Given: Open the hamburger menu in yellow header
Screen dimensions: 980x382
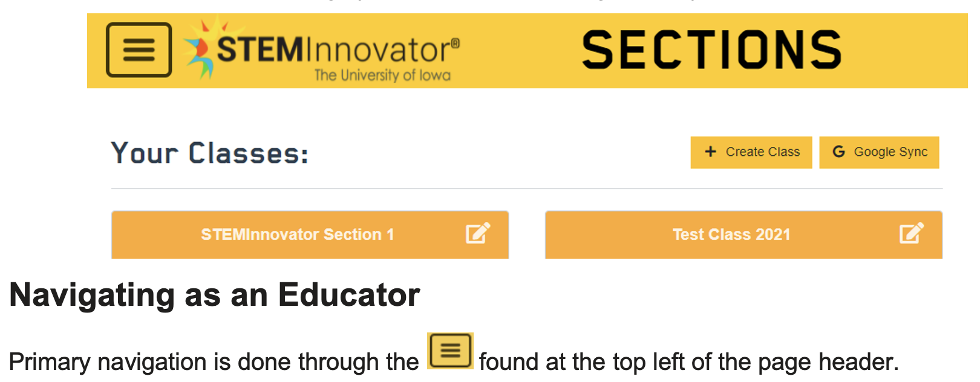Looking at the screenshot, I should click(x=139, y=50).
